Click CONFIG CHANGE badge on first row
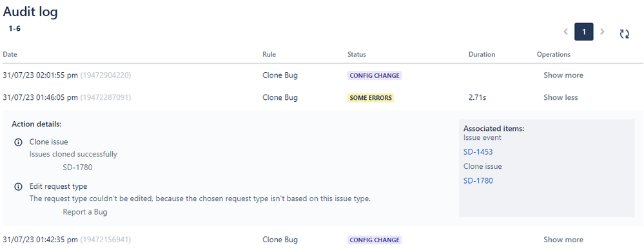 click(x=374, y=75)
